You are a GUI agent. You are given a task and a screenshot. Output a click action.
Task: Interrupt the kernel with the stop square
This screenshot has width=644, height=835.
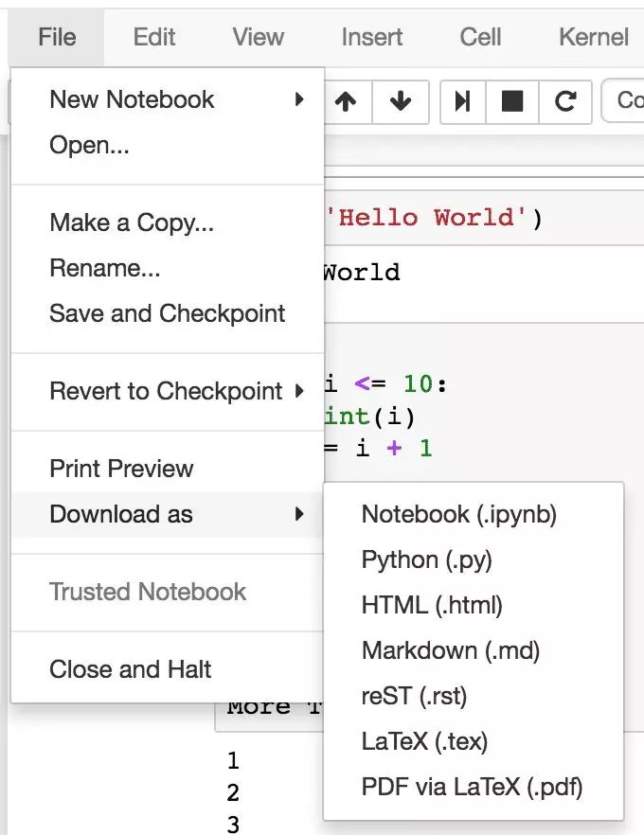[x=512, y=101]
